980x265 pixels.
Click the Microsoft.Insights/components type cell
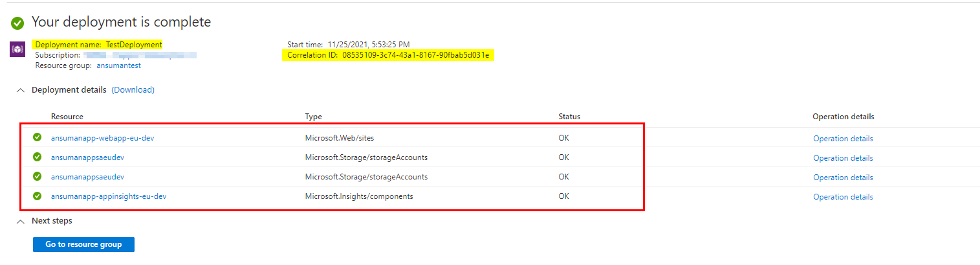pyautogui.click(x=359, y=196)
